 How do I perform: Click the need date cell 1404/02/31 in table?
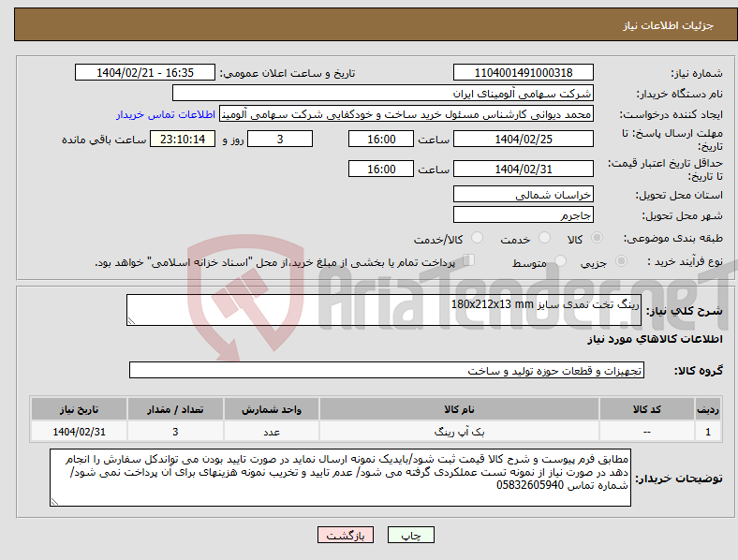tap(79, 432)
